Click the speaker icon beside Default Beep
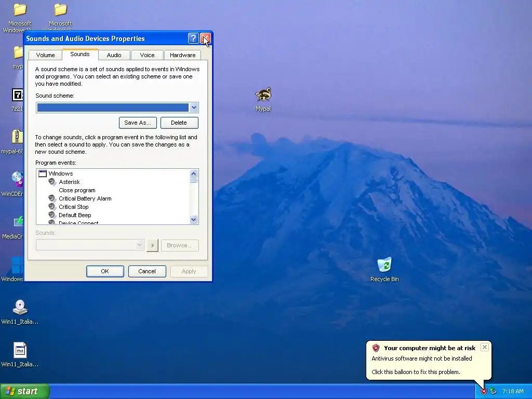This screenshot has height=399, width=532. pos(52,215)
